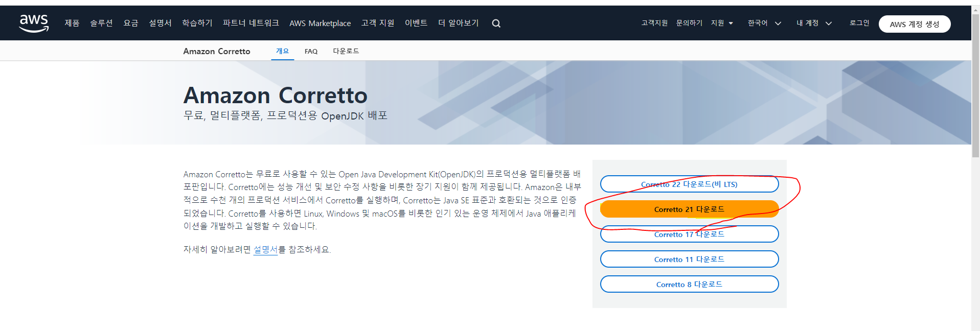Open the 설명서 menu
The height and width of the screenshot is (331, 980).
click(x=160, y=23)
